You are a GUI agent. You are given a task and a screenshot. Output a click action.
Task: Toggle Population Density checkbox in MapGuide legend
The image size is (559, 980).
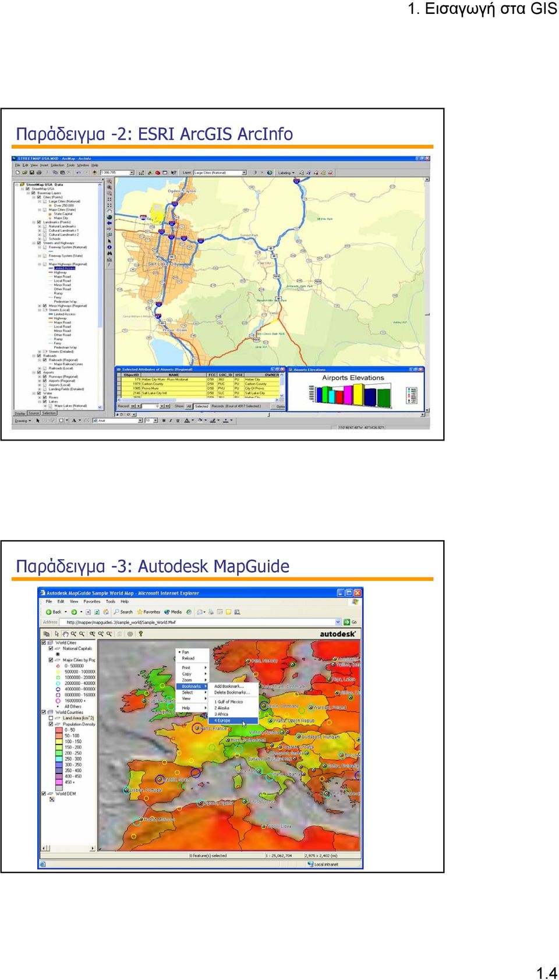[51, 724]
